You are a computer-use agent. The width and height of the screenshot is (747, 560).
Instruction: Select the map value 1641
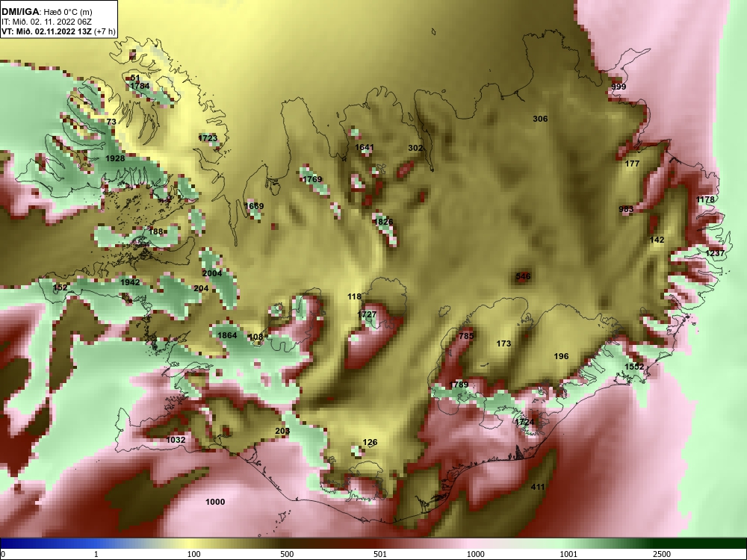tap(364, 148)
